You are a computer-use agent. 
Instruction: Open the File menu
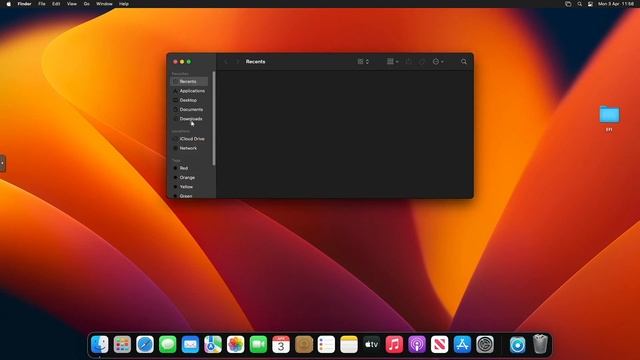42,4
